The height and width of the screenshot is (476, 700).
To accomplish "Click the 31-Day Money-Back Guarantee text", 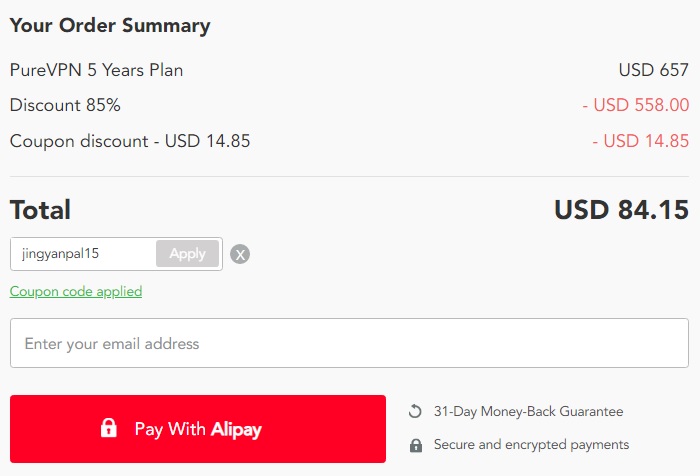I will pos(529,411).
